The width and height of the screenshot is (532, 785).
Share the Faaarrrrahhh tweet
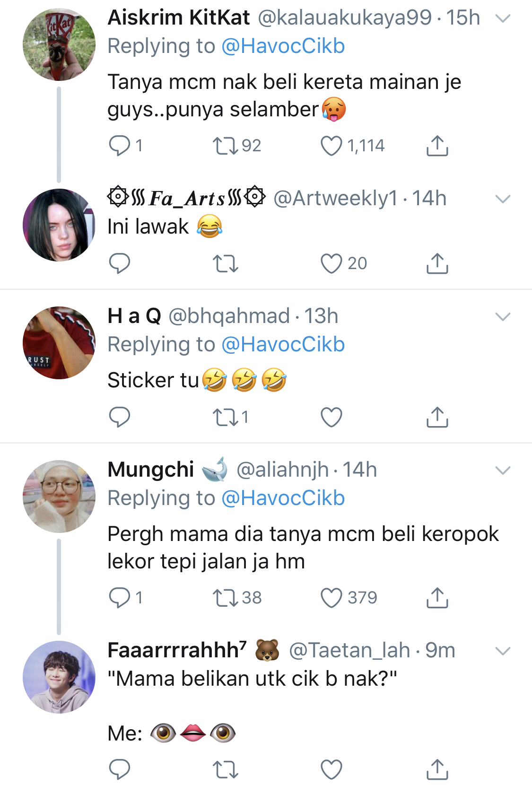[x=437, y=769]
